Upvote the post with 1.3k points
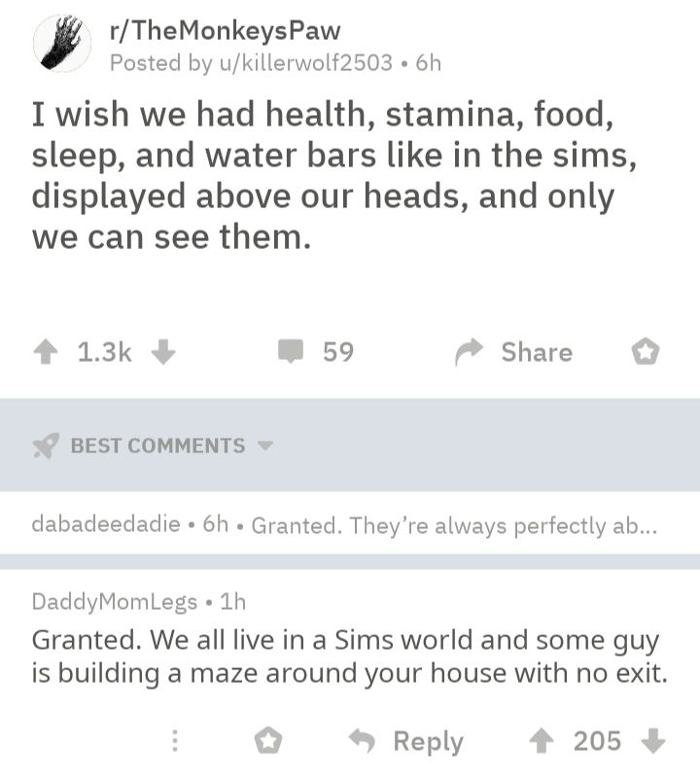The image size is (700, 778). 45,352
